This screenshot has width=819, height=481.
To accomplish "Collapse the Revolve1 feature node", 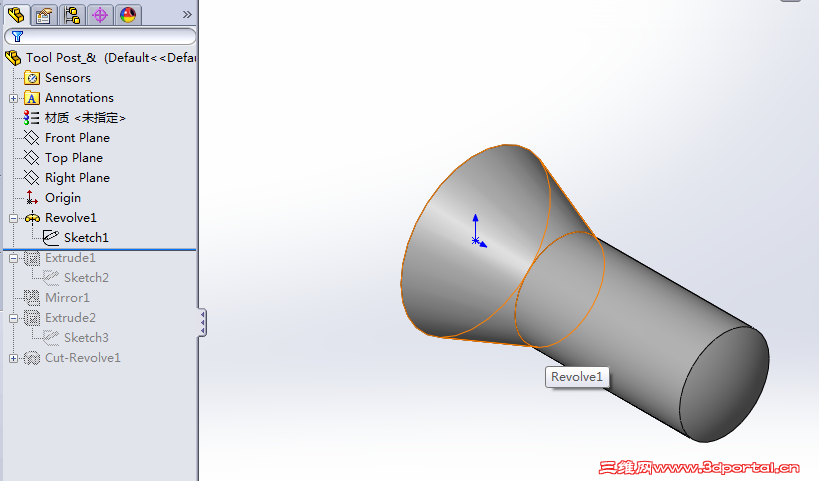I will pyautogui.click(x=14, y=218).
